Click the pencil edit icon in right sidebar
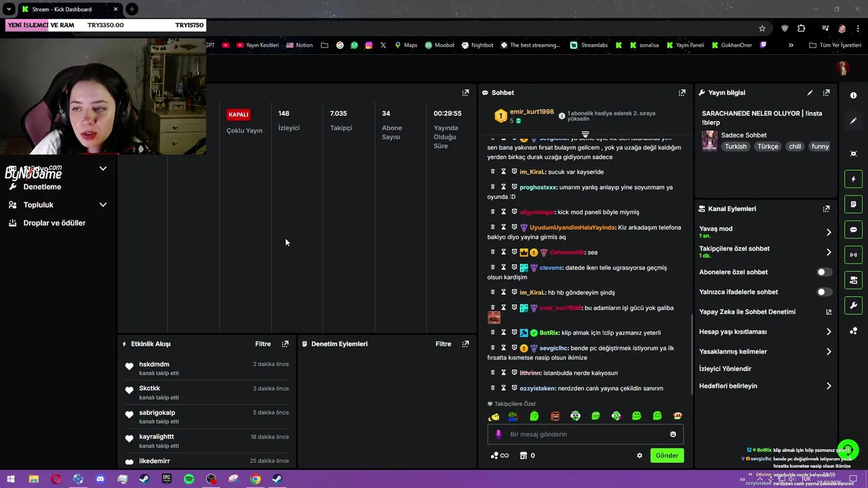868x488 pixels. tap(853, 121)
